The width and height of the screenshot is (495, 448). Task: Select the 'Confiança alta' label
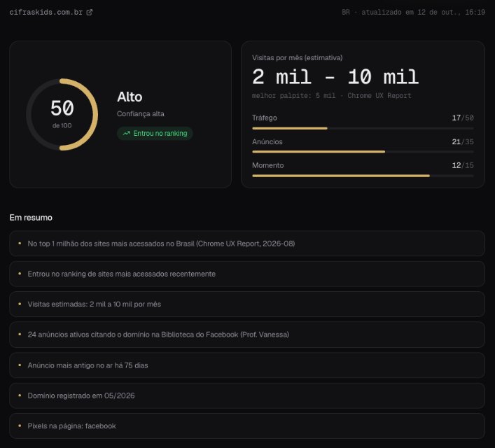point(141,113)
